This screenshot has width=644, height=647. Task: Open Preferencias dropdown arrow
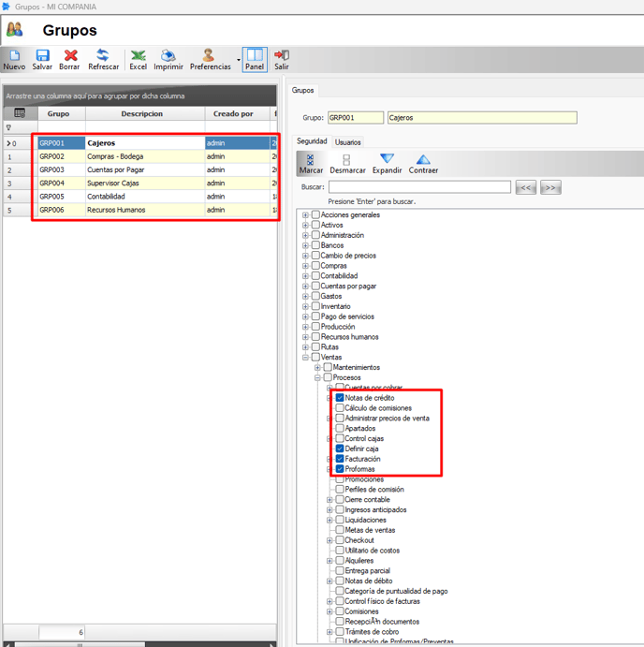tap(239, 60)
